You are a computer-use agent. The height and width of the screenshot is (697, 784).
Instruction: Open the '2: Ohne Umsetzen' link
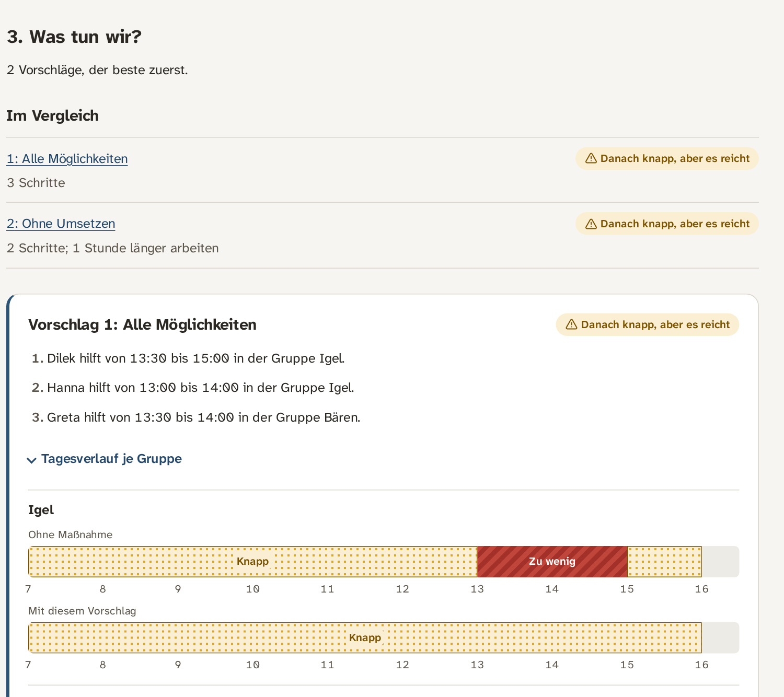pyautogui.click(x=61, y=224)
